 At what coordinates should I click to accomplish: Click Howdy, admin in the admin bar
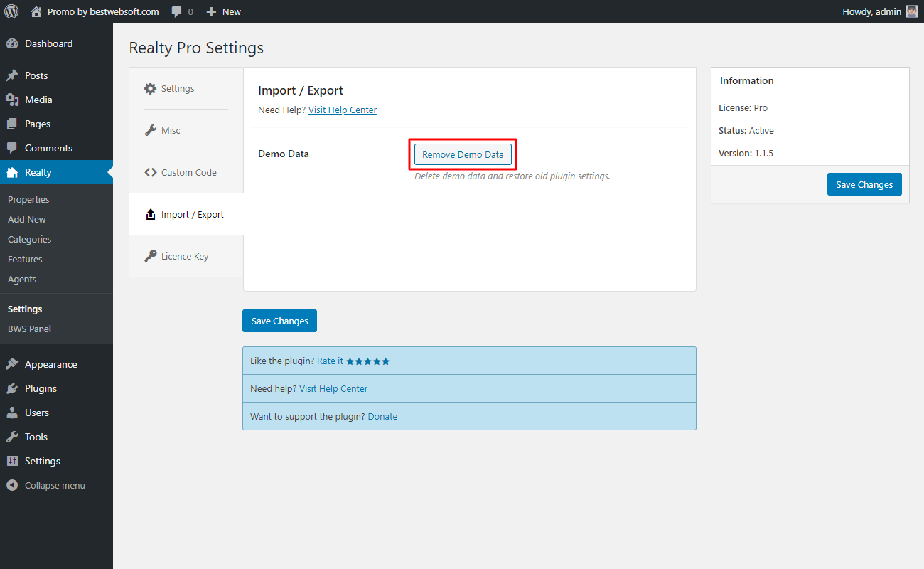(871, 12)
